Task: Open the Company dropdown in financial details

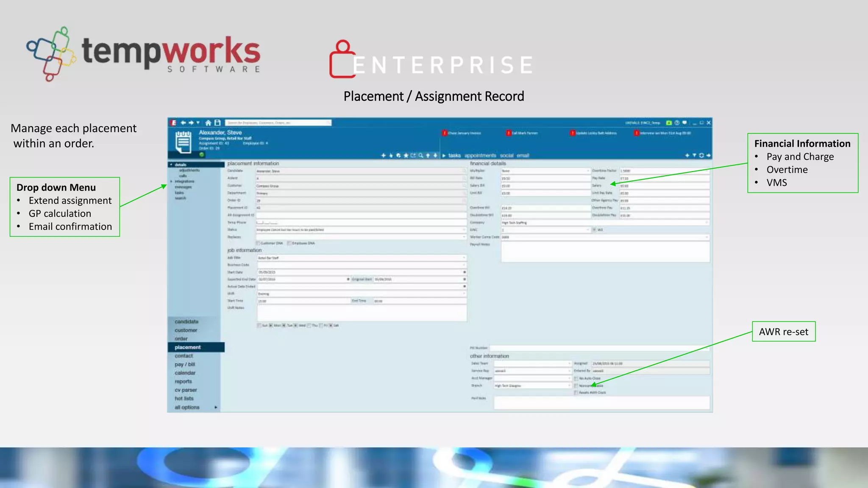Action: [x=605, y=222]
